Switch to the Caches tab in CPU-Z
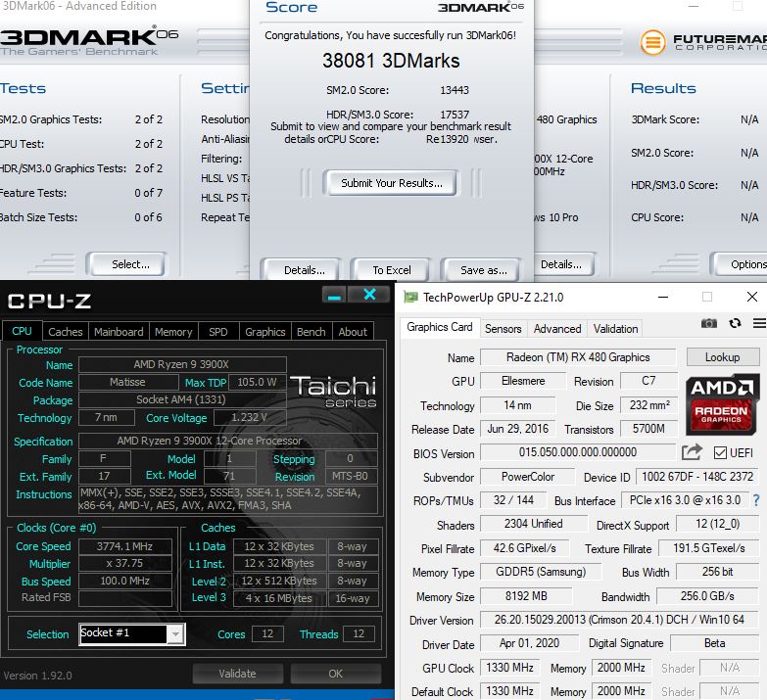767x700 pixels. (x=65, y=332)
